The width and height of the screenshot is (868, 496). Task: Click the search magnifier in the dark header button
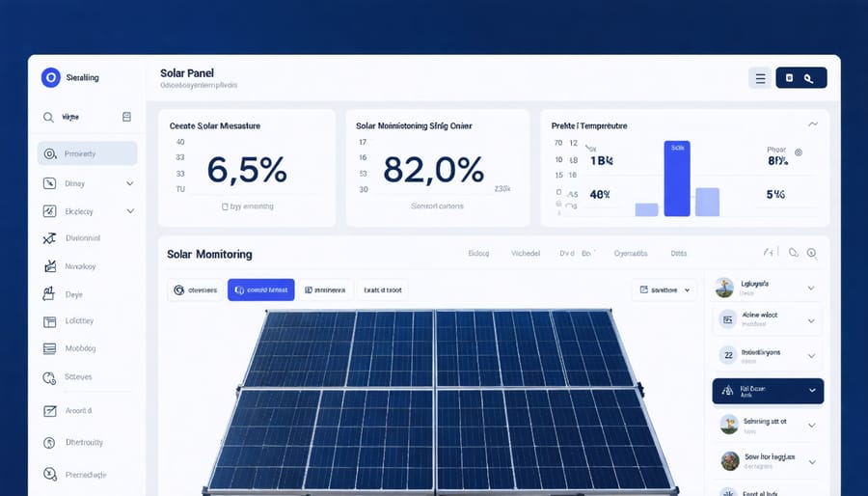click(809, 78)
